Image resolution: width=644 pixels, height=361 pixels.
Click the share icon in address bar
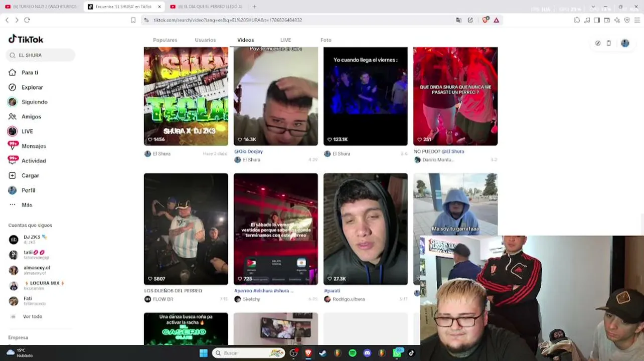(x=470, y=20)
